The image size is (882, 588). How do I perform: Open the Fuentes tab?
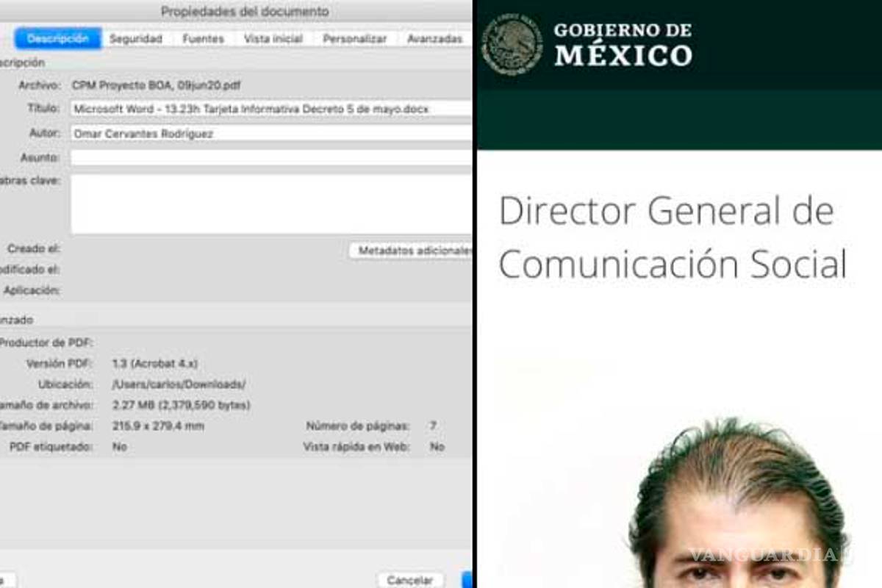203,38
